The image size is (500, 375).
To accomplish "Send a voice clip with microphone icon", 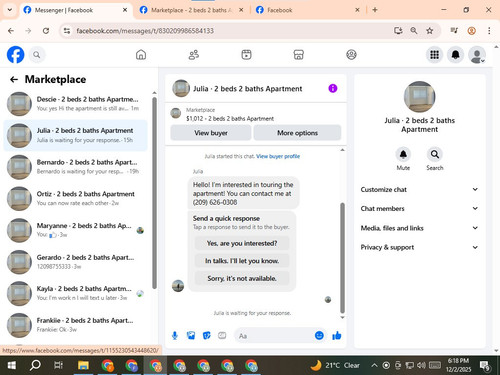I will 175,336.
